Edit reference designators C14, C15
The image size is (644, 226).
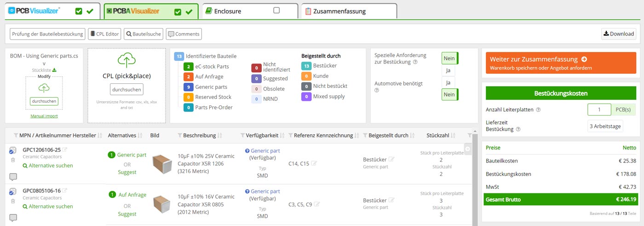coord(314,163)
